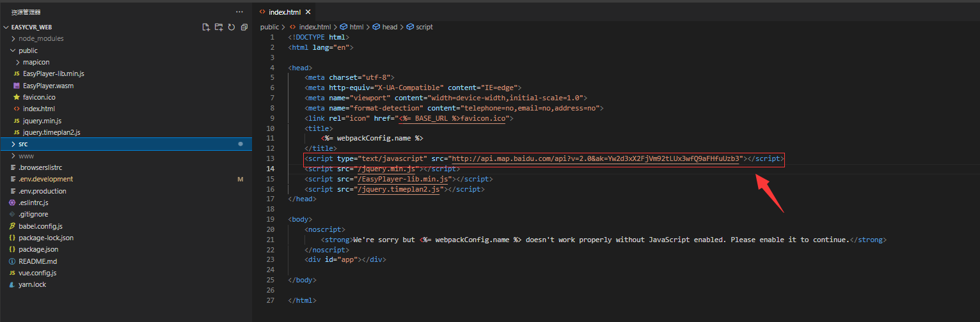Open the explorer more actions ellipsis
This screenshot has height=322, width=980.
(x=239, y=11)
